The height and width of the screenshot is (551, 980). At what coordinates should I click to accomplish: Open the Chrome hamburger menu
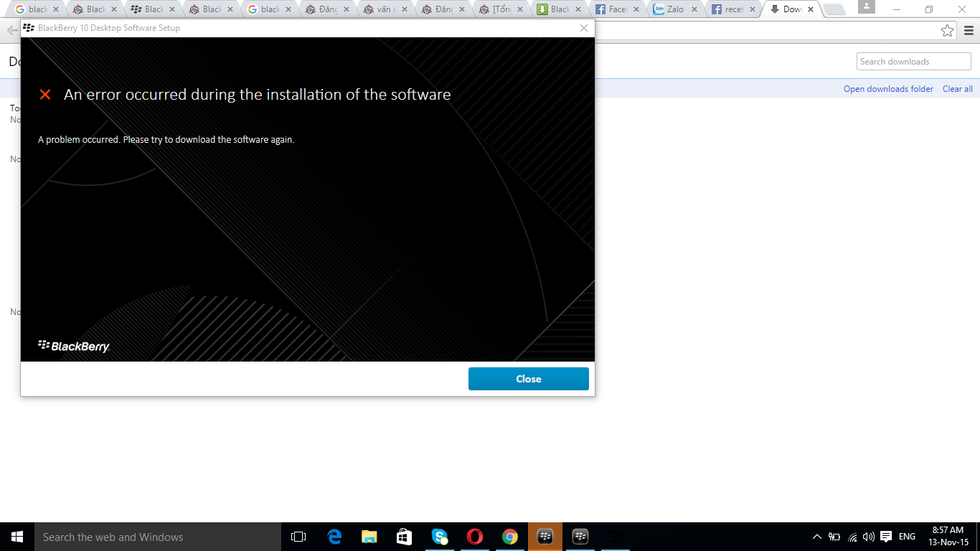[969, 31]
